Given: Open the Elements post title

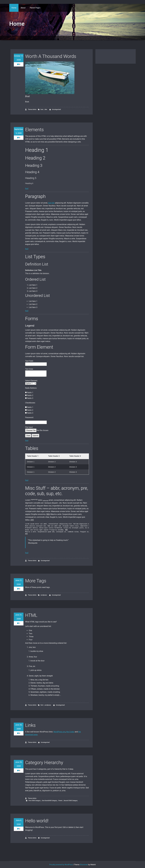Looking at the screenshot, I should tap(34, 130).
